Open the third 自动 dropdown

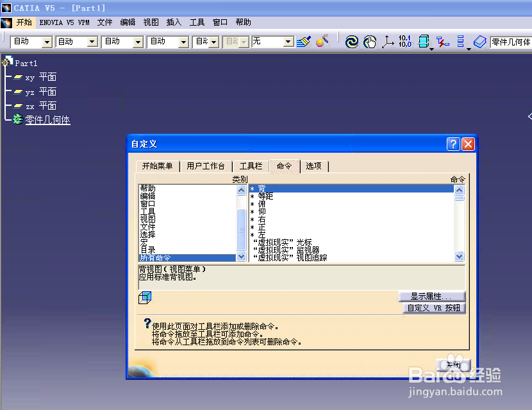(138, 42)
